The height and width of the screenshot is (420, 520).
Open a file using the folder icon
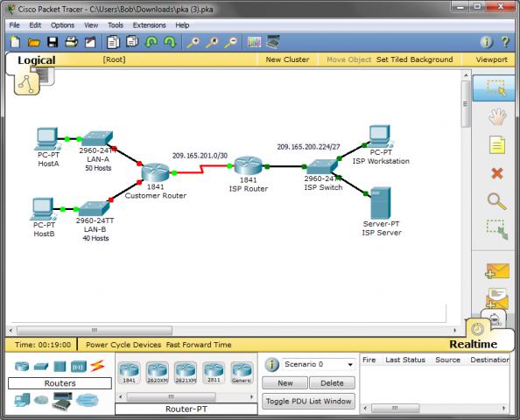(x=34, y=42)
